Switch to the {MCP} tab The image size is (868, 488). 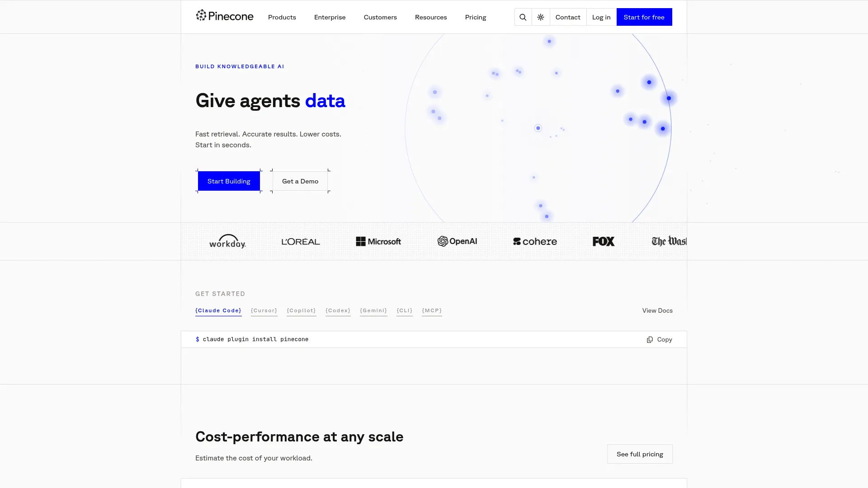[x=432, y=311]
